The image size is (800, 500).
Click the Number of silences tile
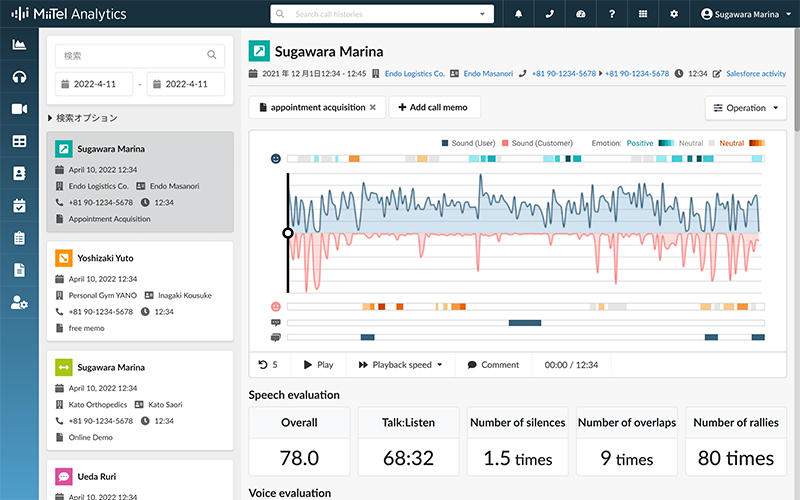(x=517, y=441)
